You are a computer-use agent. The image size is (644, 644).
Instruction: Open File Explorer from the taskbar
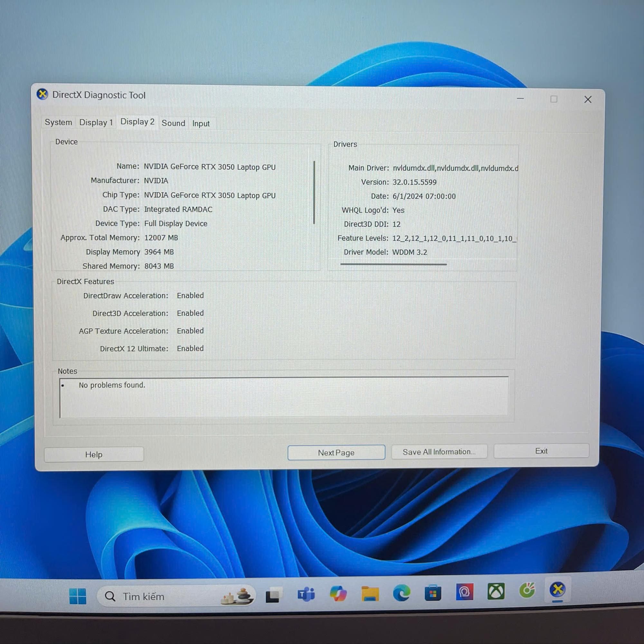(370, 593)
